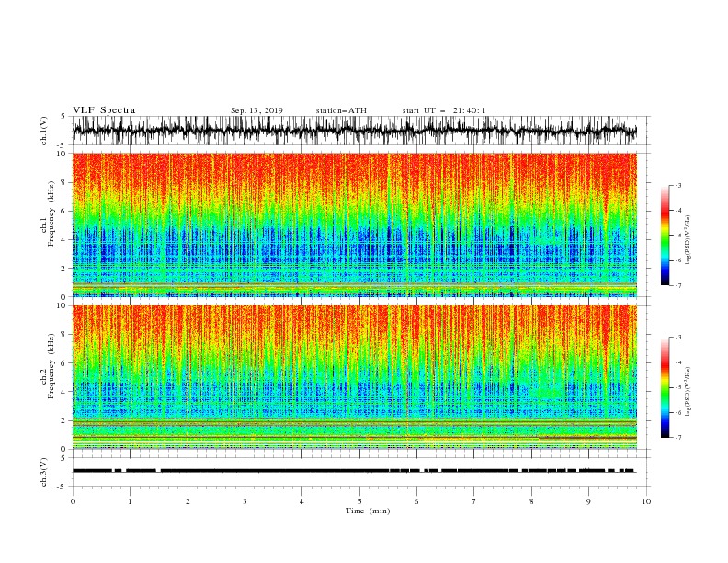Screen dimensions: 728x563
Task: Click the ch.3(V) black signal bar
Action: [354, 471]
